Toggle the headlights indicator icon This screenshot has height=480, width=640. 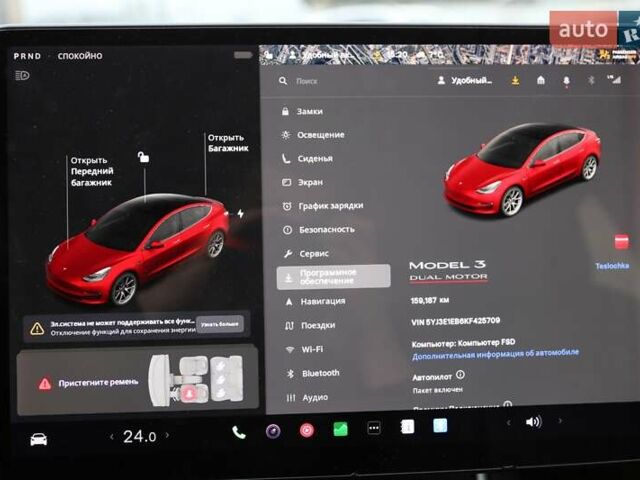coord(22,75)
